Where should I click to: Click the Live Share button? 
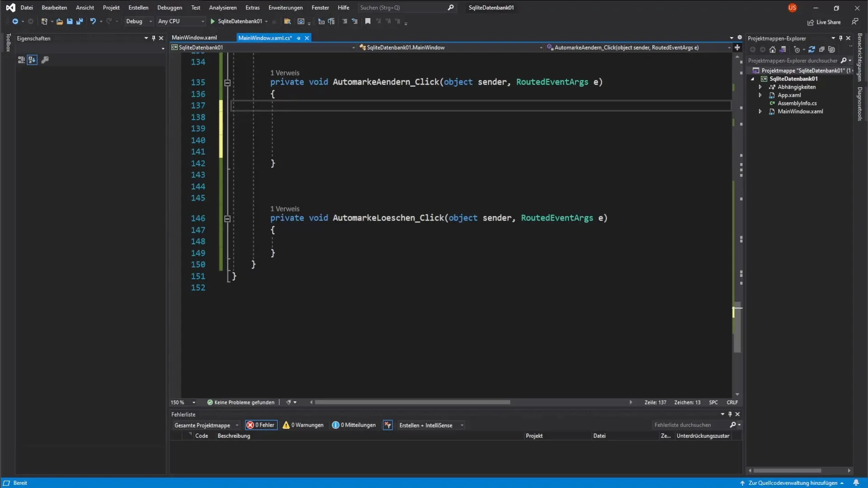click(x=824, y=22)
